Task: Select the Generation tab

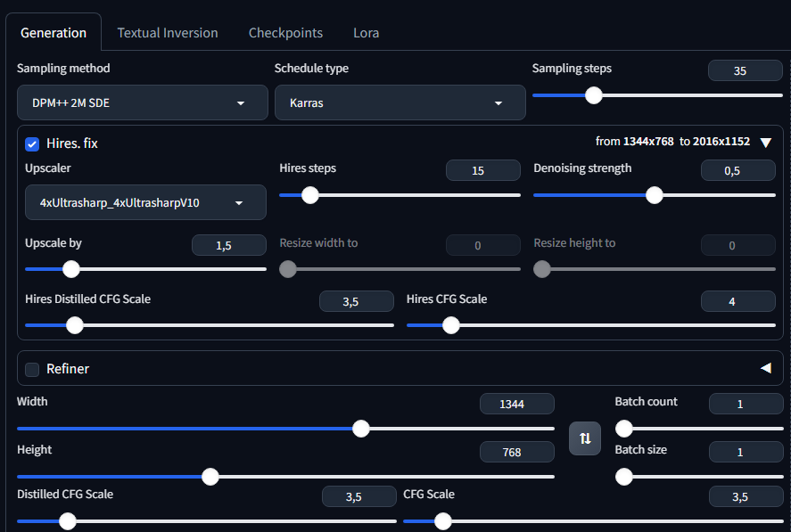Action: (54, 33)
